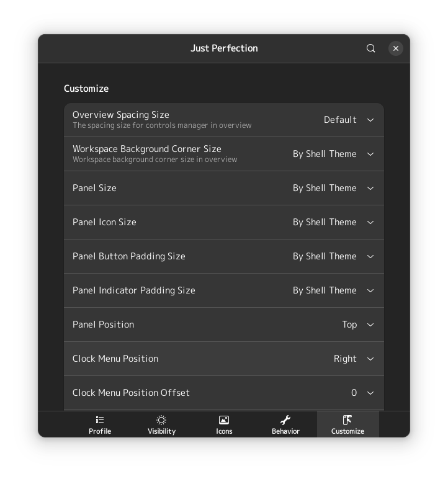Expand Workspace Background Corner Size options
448x479 pixels.
point(370,154)
